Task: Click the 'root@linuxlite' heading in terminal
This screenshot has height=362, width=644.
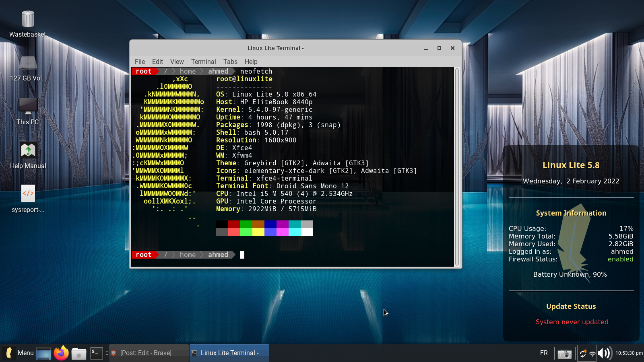Action: point(244,79)
